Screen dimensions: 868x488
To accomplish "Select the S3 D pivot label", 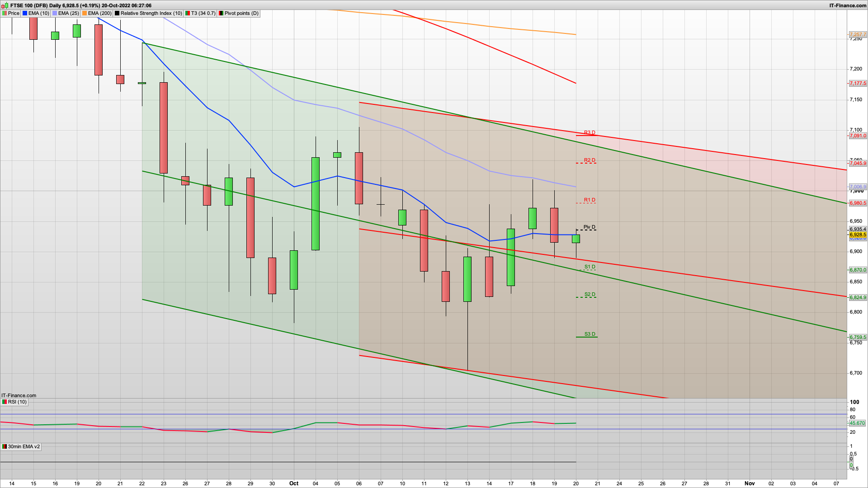I will [x=590, y=334].
